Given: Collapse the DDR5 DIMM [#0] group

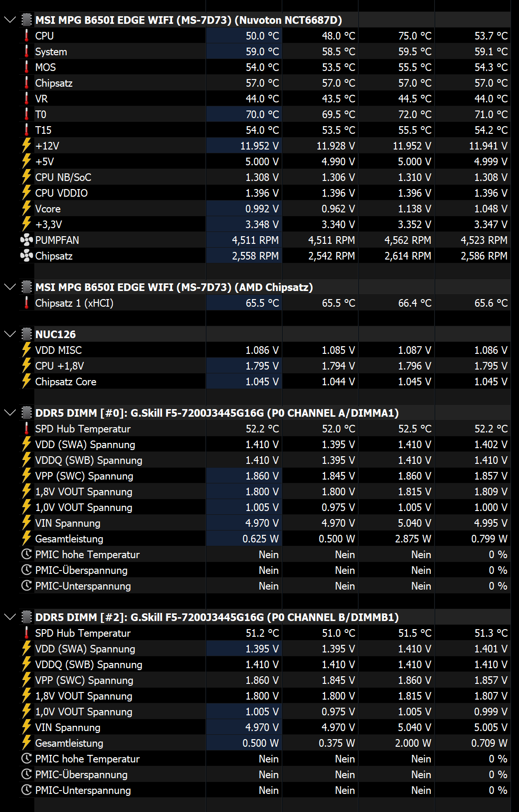Looking at the screenshot, I should point(10,413).
